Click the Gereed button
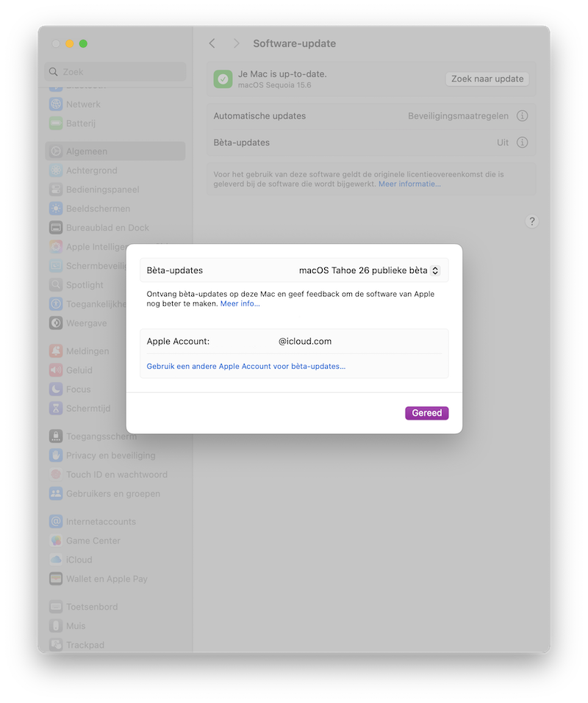This screenshot has height=703, width=588. pos(426,413)
